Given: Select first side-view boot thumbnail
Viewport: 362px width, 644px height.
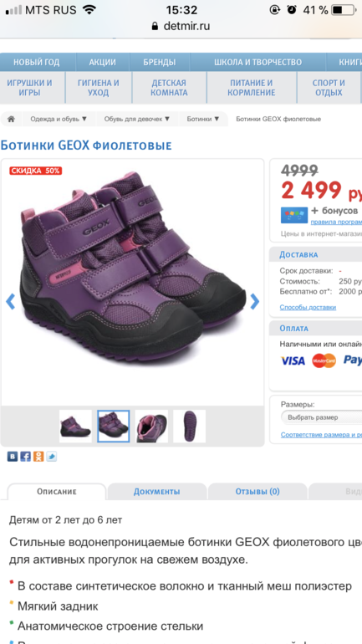Looking at the screenshot, I should coord(75,426).
